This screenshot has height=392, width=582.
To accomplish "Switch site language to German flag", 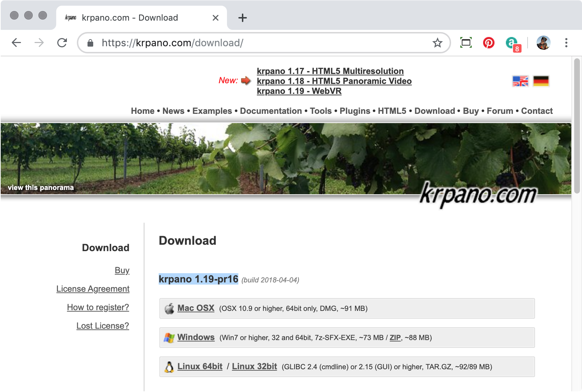I will [541, 81].
